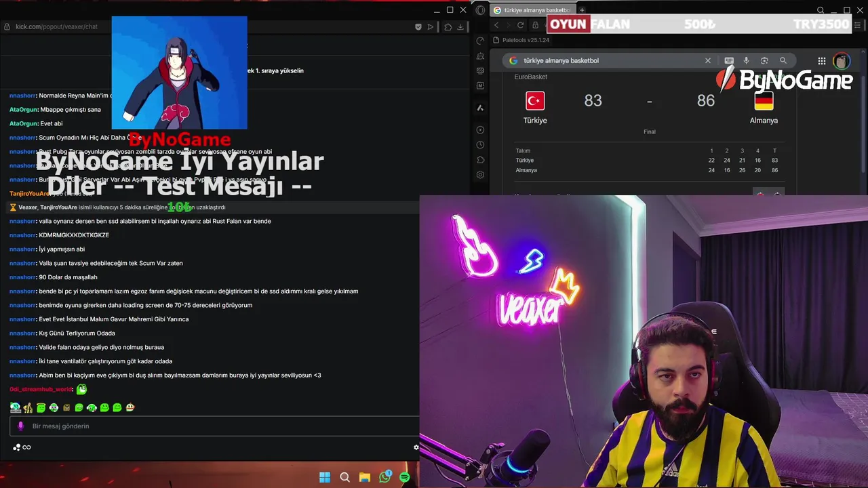868x488 pixels.
Task: Go back in the right browser window
Action: [496, 25]
